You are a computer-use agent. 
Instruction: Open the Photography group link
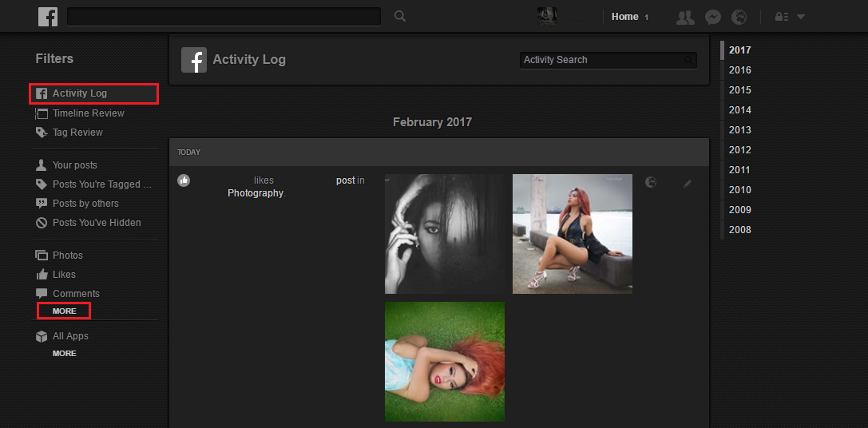[256, 193]
